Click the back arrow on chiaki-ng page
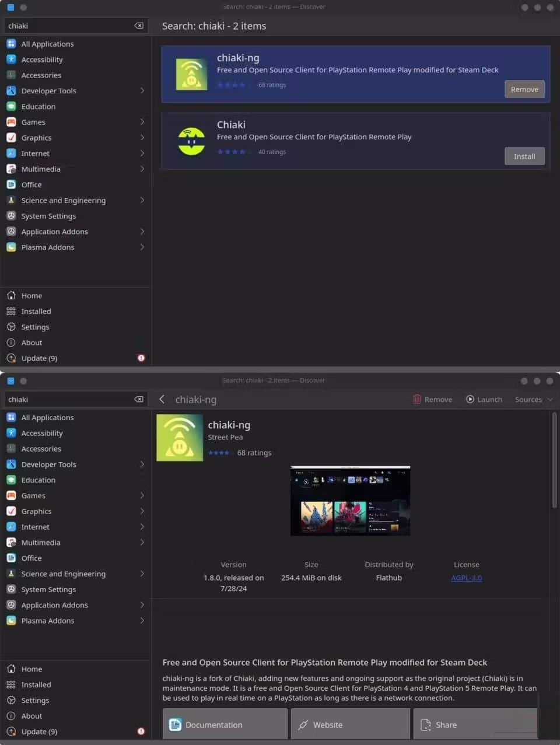The height and width of the screenshot is (745, 560). 162,400
